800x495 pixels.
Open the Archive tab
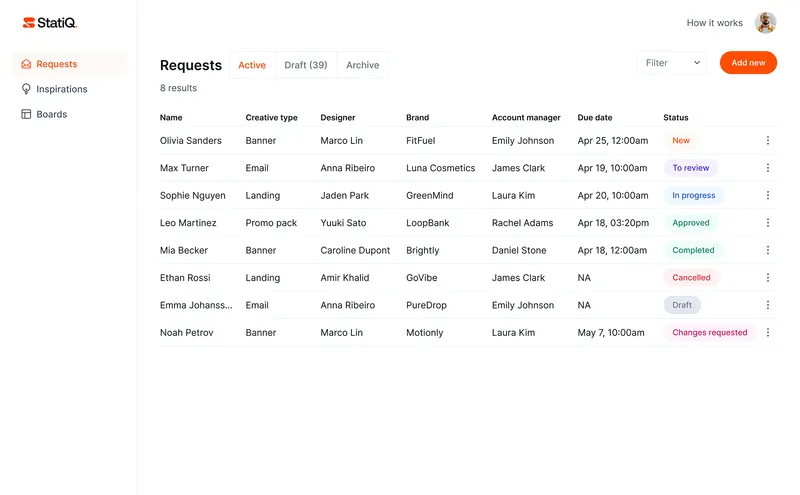coord(362,65)
